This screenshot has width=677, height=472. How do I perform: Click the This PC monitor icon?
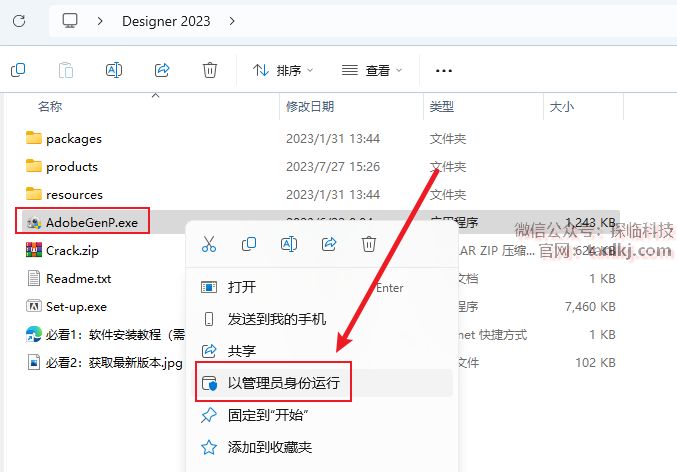click(70, 21)
